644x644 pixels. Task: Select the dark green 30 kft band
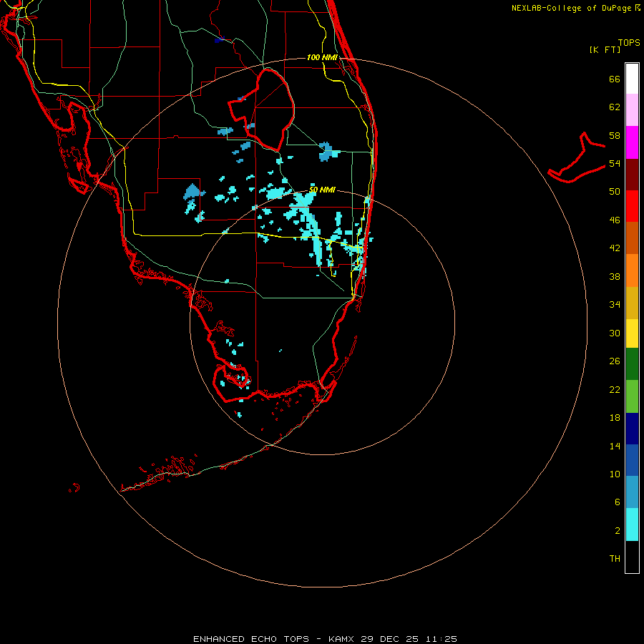632,364
